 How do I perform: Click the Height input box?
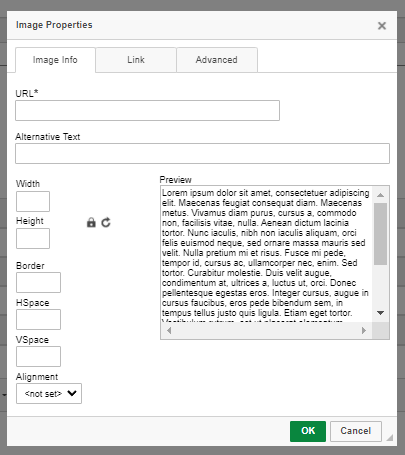click(x=33, y=238)
